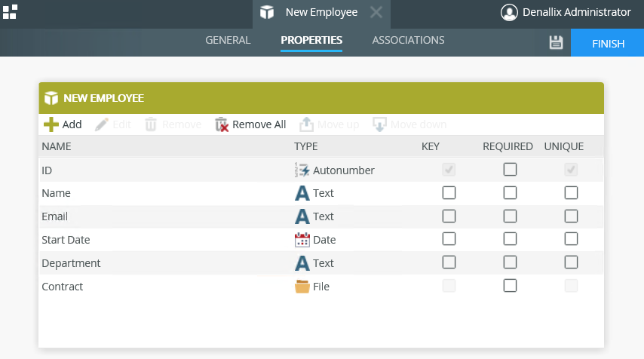The image size is (644, 359).
Task: Toggle Key checkbox for Email row
Action: coord(449,216)
